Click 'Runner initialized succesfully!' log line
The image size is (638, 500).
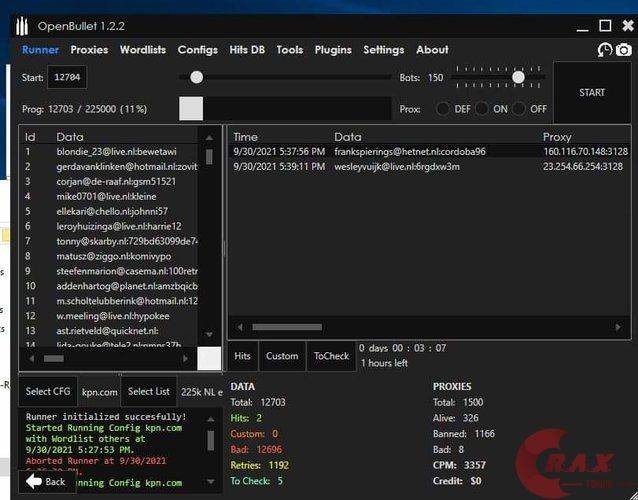coord(106,417)
